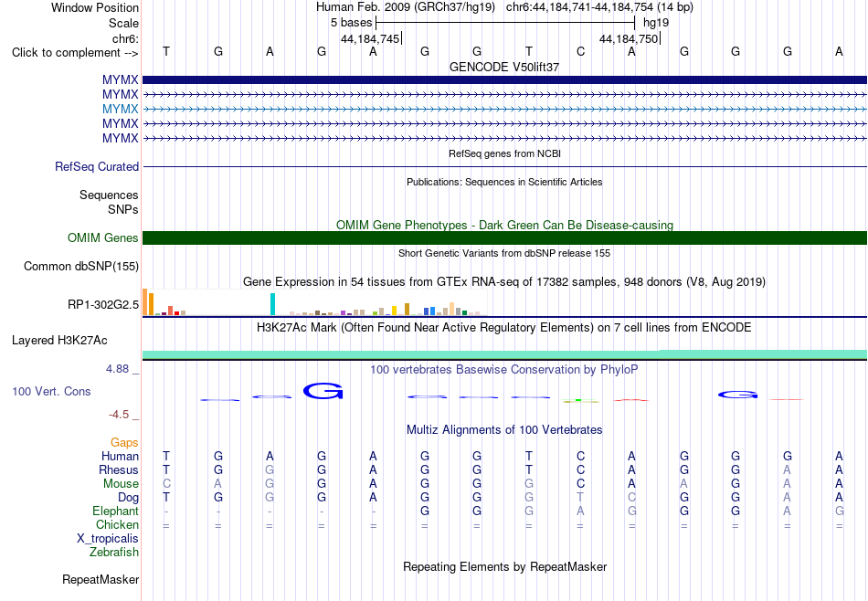The image size is (868, 601).
Task: Click 'Short Genetic Variants from dbSNP release 155'
Action: [x=504, y=253]
